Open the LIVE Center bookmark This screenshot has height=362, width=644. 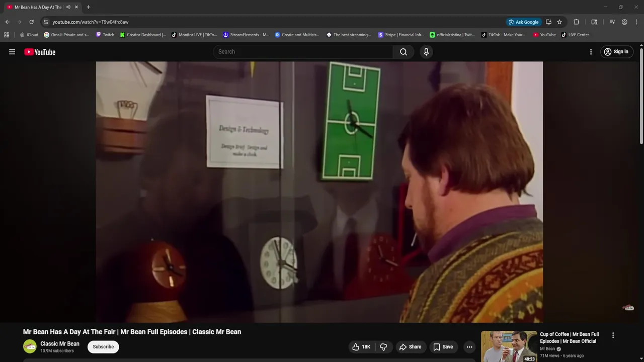point(575,35)
